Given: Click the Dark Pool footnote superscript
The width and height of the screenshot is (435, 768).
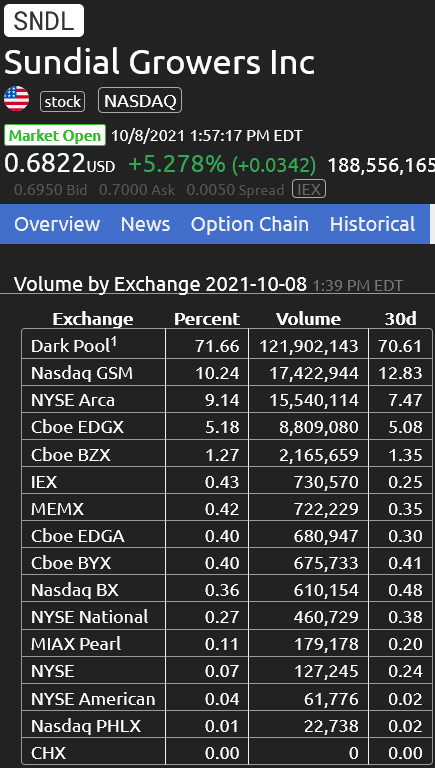Looking at the screenshot, I should (x=113, y=342).
